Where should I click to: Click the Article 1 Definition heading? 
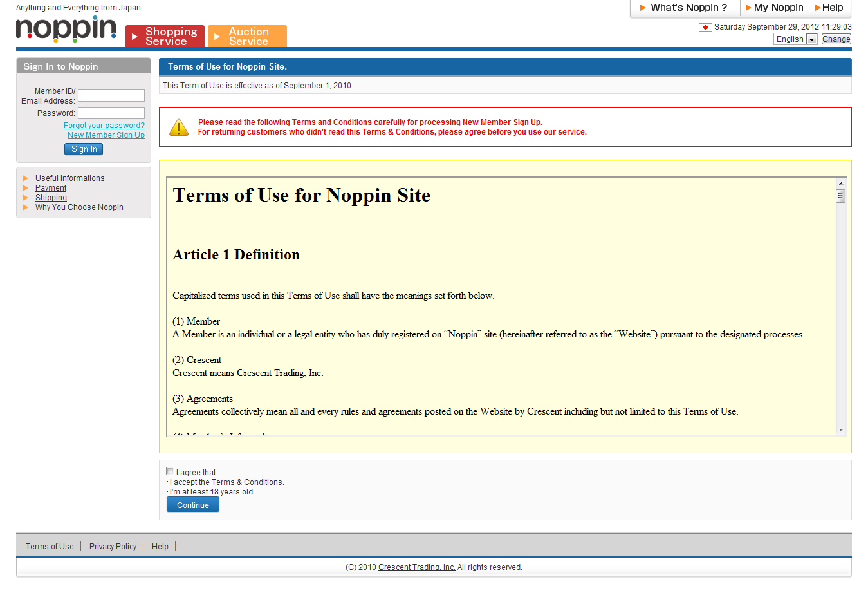pyautogui.click(x=236, y=255)
